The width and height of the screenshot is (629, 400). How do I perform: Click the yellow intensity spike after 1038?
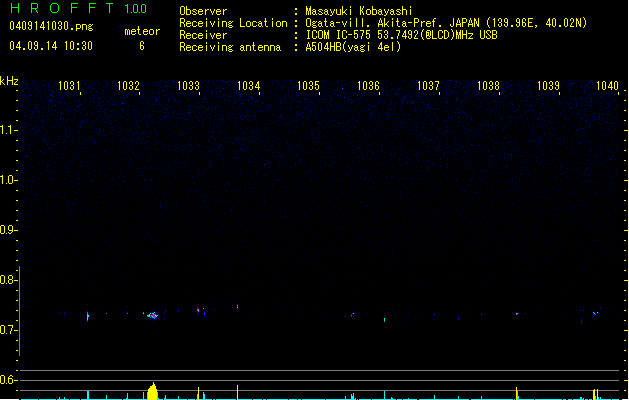[517, 394]
